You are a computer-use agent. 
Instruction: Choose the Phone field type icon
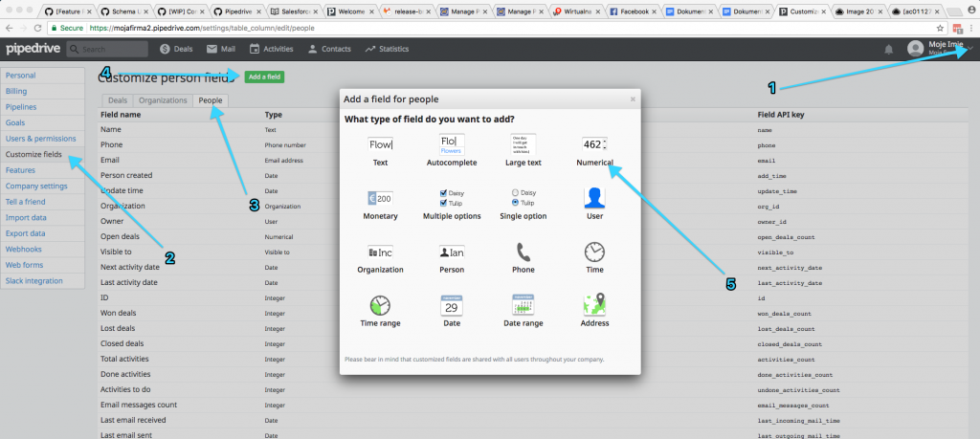tap(523, 252)
